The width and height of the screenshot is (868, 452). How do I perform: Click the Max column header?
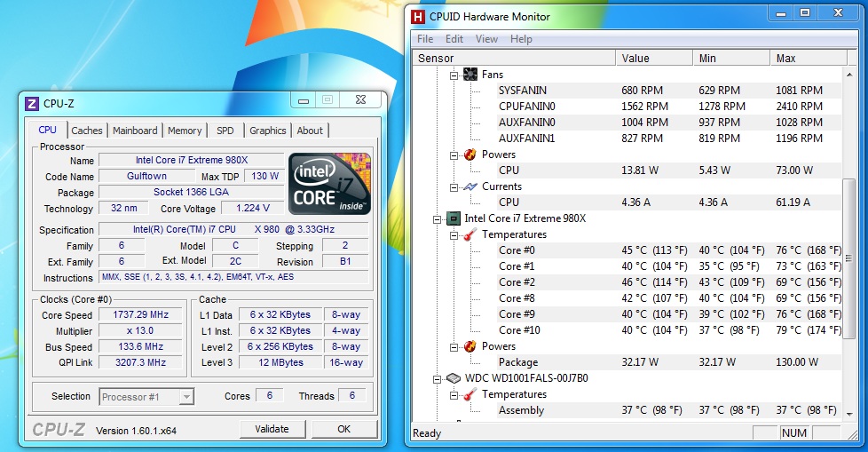(x=809, y=58)
